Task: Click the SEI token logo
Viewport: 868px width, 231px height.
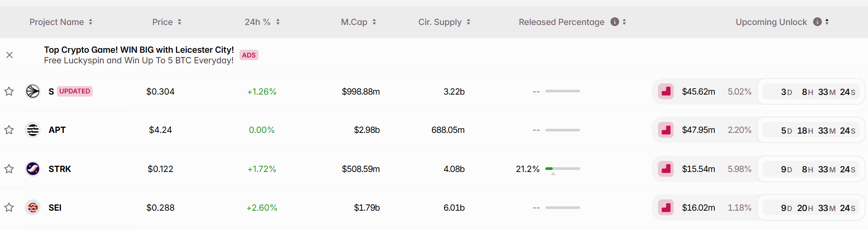Action: coord(33,208)
